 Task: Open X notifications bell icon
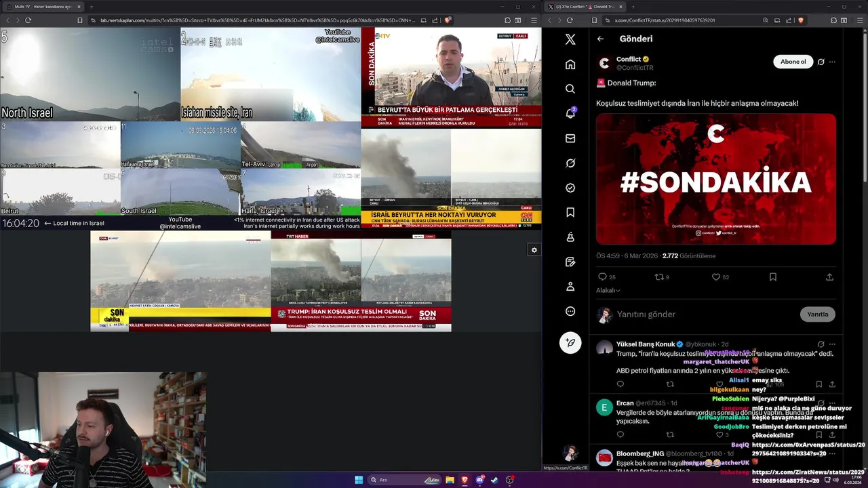pyautogui.click(x=570, y=113)
